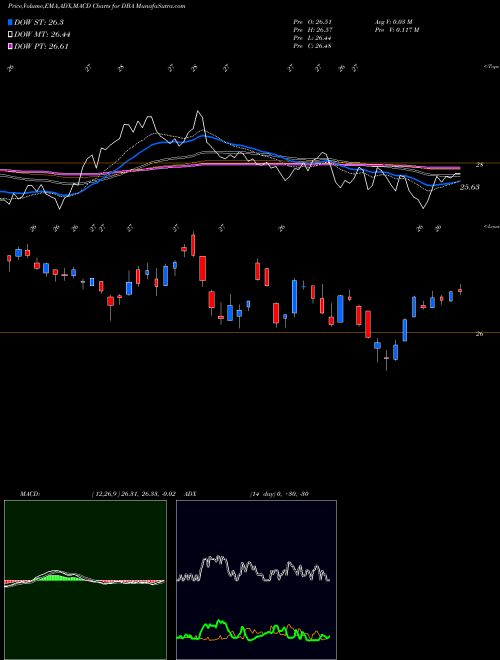The image size is (500, 660).
Task: Click the white DOW MT legend swatch
Action: click(11, 35)
